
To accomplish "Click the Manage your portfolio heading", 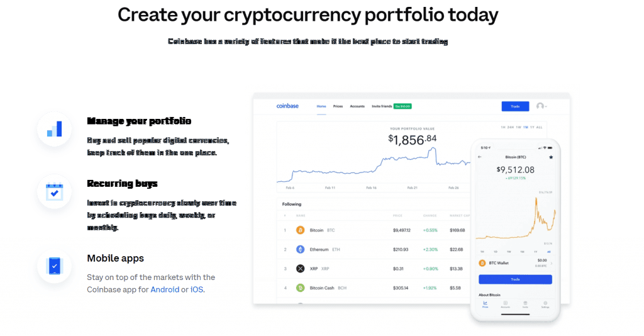I will coord(139,121).
